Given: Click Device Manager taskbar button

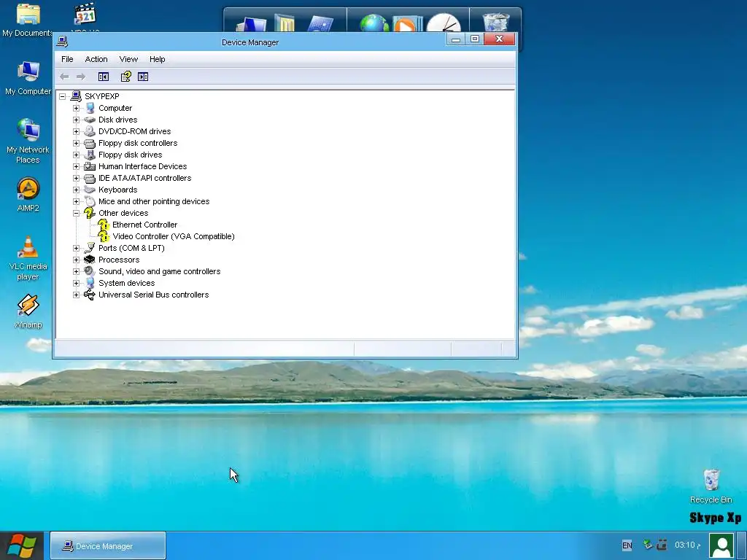Looking at the screenshot, I should tap(108, 545).
